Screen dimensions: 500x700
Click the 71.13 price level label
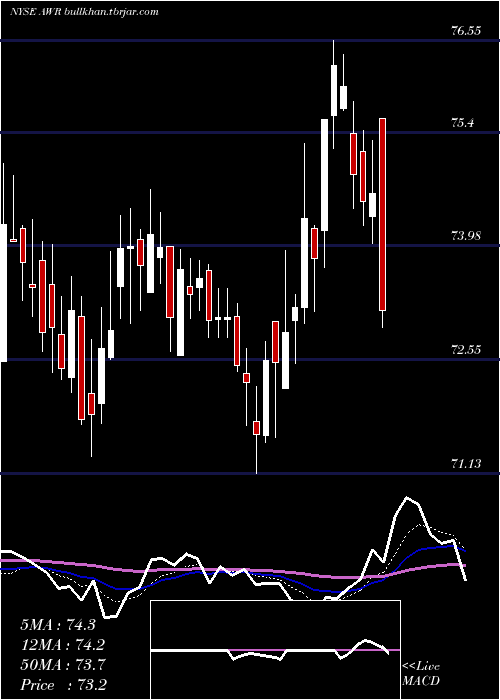(466, 464)
